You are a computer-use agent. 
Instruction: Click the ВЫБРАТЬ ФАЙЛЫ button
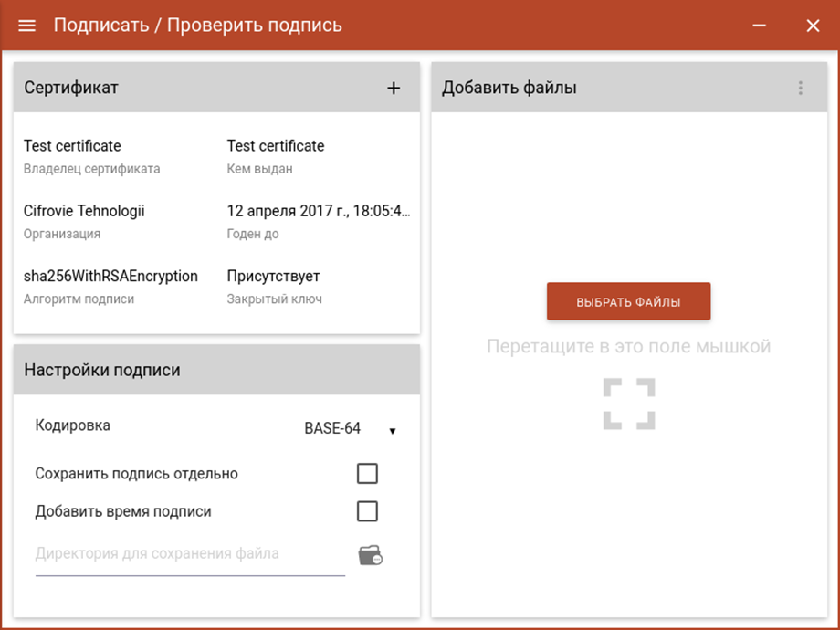pyautogui.click(x=629, y=301)
